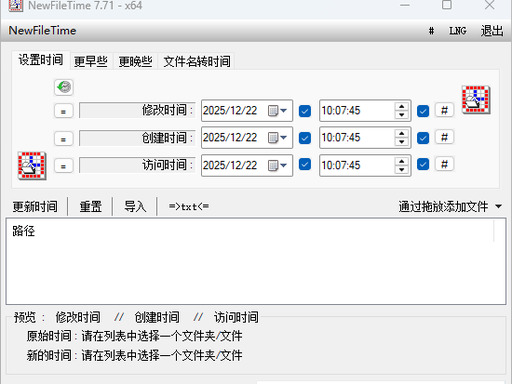Decrease 访问时间 time with the down spinner
The height and width of the screenshot is (384, 512).
point(402,170)
